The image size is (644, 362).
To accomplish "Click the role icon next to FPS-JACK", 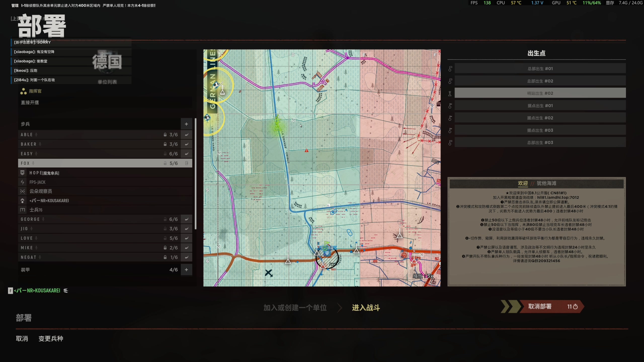I will pos(23,182).
